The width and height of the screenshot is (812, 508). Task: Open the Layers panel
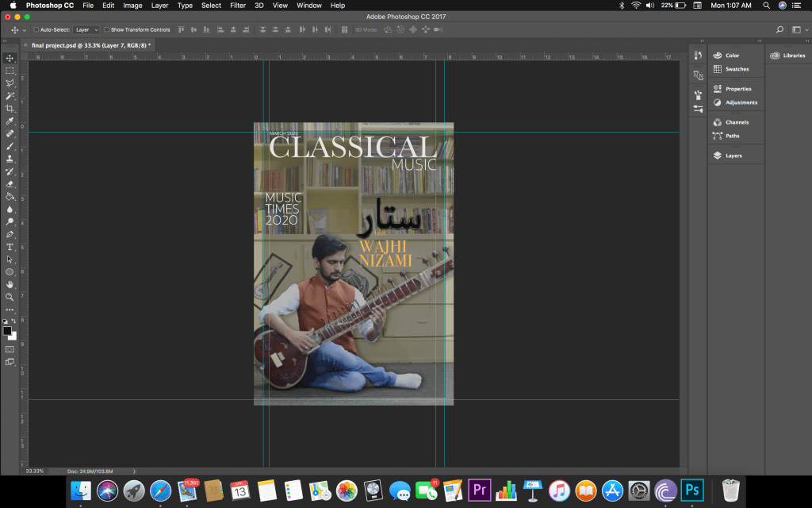coord(733,156)
